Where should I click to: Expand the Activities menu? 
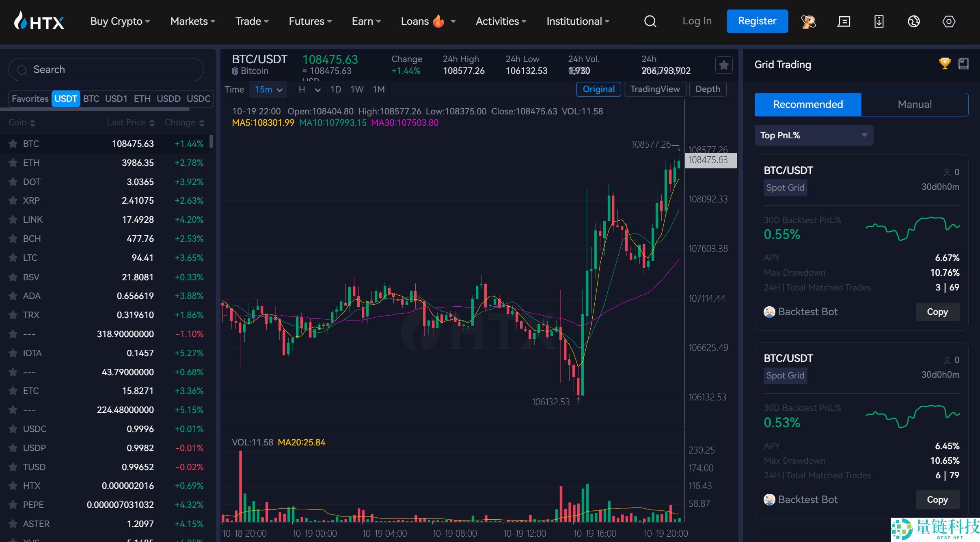(501, 21)
